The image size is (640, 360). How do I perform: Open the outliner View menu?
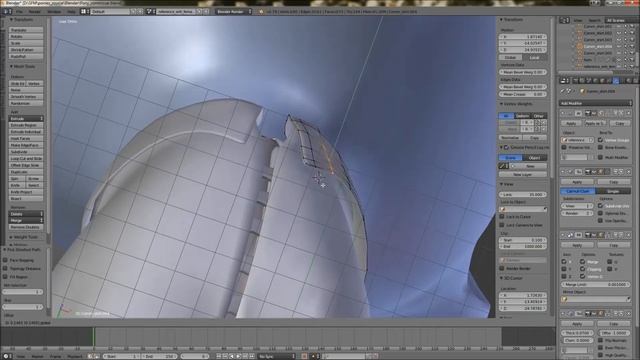(x=578, y=20)
